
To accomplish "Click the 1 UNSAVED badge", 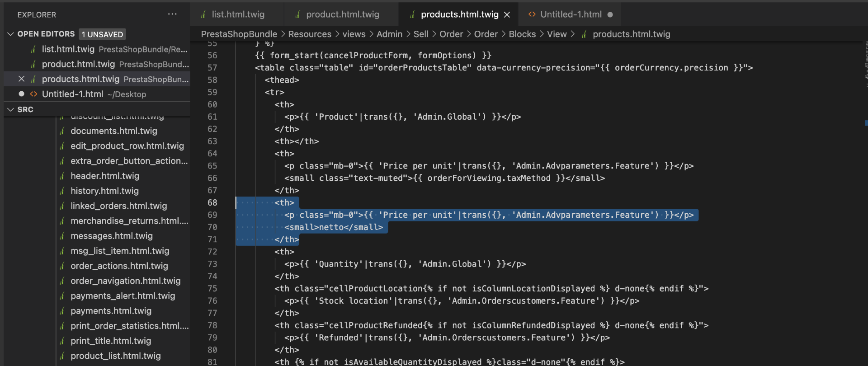I will click(x=102, y=34).
